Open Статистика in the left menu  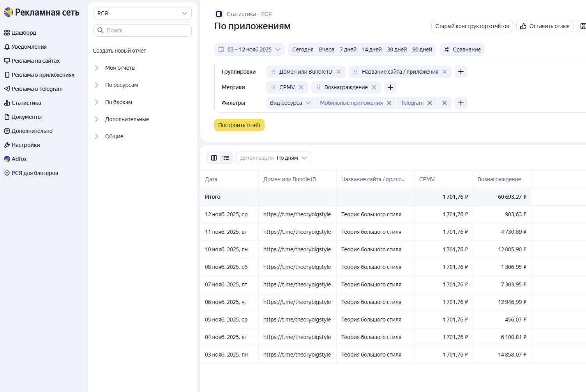point(26,103)
